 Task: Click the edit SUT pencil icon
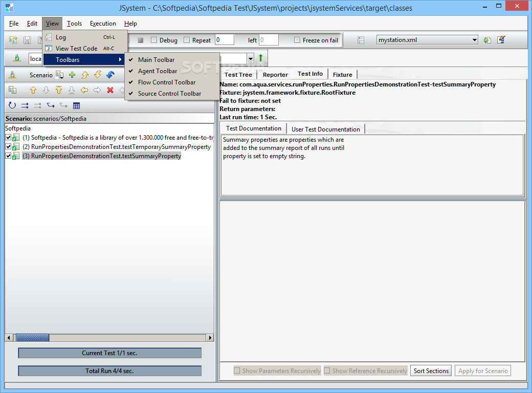tap(501, 40)
